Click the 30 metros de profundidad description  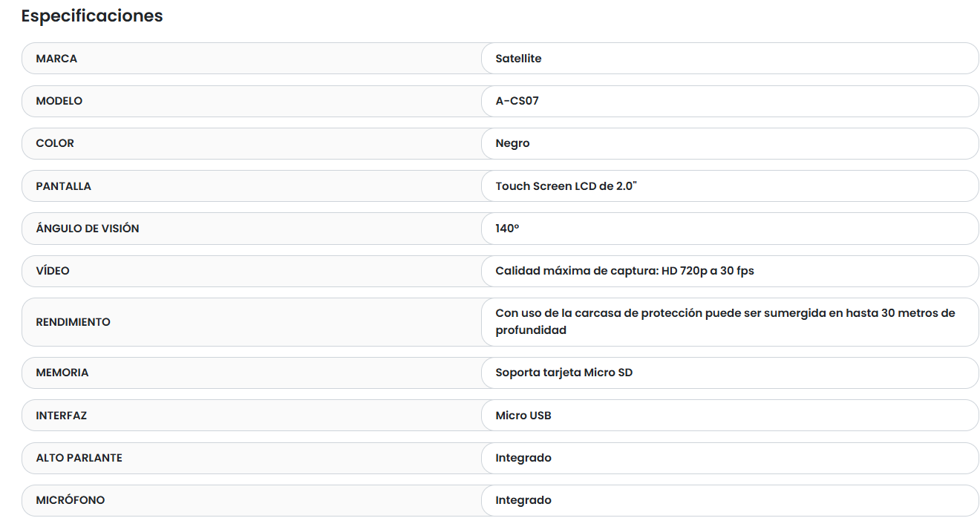click(725, 321)
